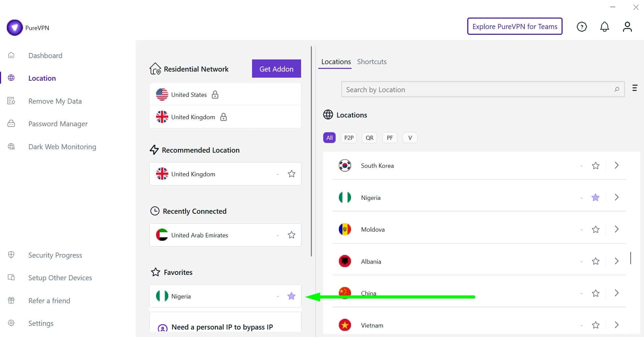This screenshot has height=337, width=644.
Task: Click the PureVPN logo icon
Action: pyautogui.click(x=15, y=28)
